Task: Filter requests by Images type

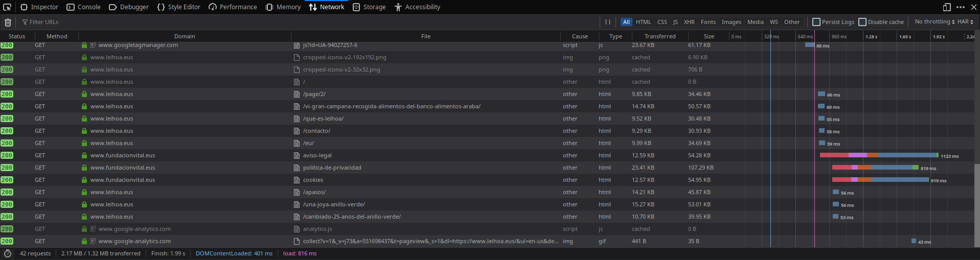Action: (x=731, y=22)
